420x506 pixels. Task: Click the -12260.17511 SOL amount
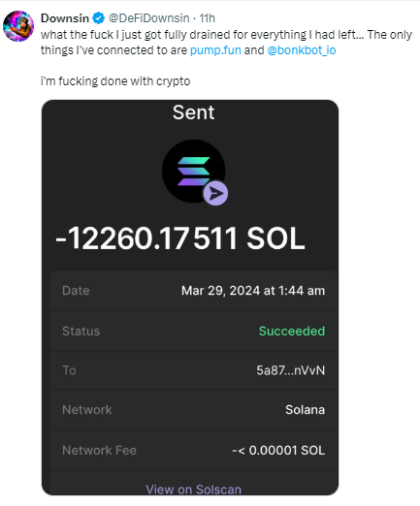[x=180, y=238]
